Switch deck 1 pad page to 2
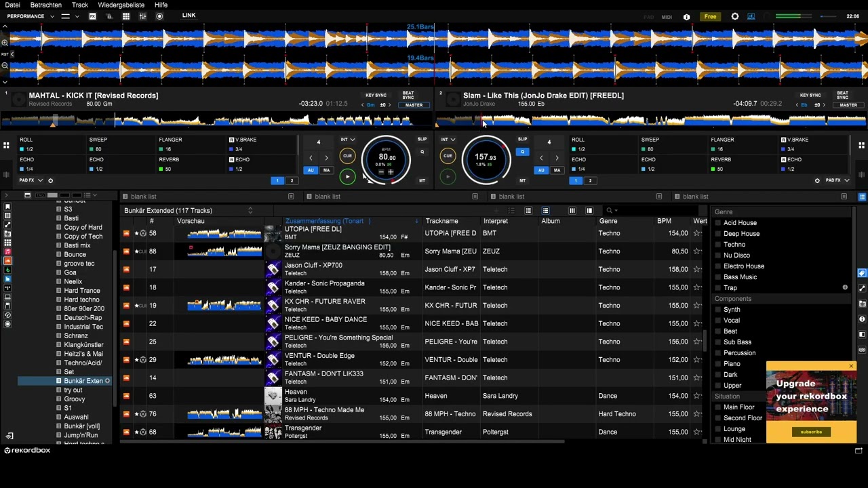This screenshot has width=868, height=488. coord(292,181)
